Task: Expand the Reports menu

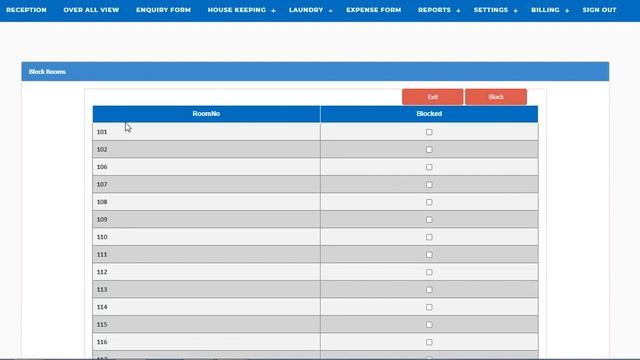Action: (x=439, y=10)
